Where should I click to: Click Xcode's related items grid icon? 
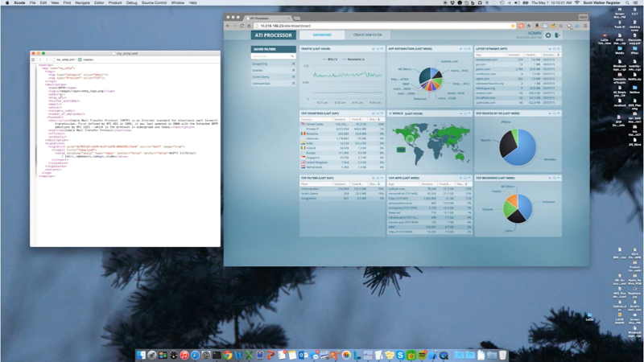click(33, 60)
